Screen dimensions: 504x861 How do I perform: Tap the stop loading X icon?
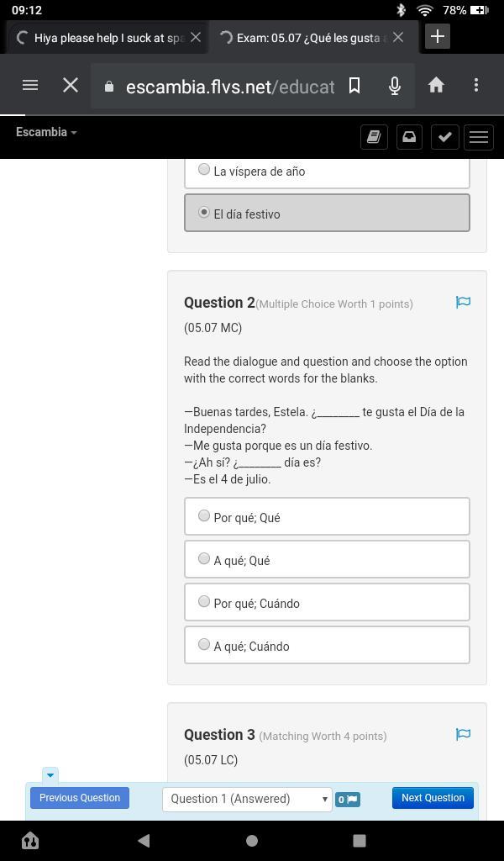(71, 85)
